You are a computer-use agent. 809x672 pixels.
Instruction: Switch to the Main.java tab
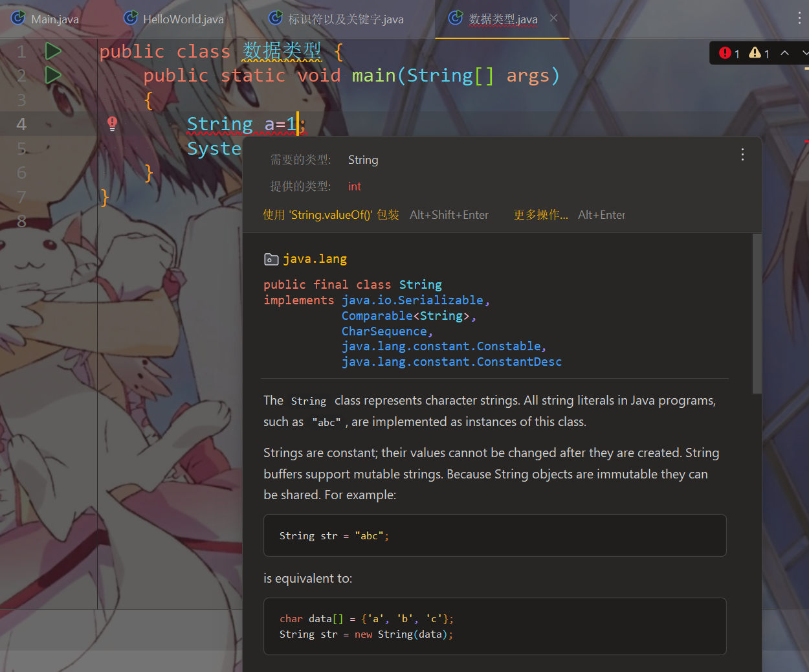pos(45,19)
